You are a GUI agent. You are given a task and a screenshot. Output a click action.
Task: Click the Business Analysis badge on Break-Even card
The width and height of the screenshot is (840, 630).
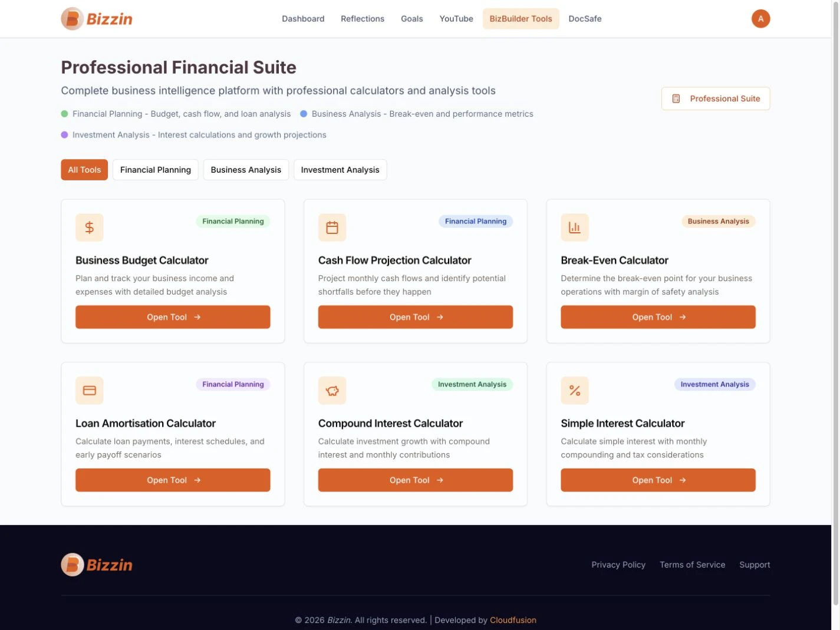click(718, 222)
